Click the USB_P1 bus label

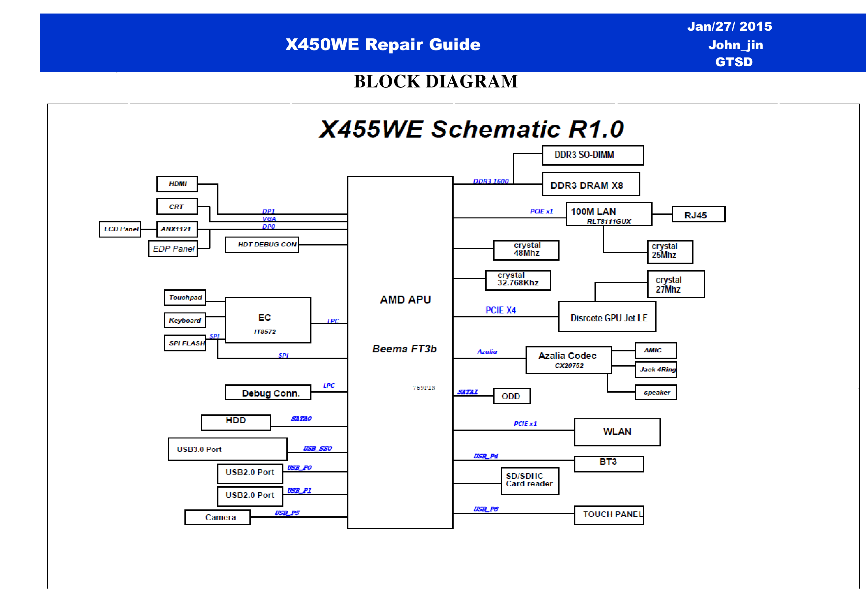tap(299, 490)
